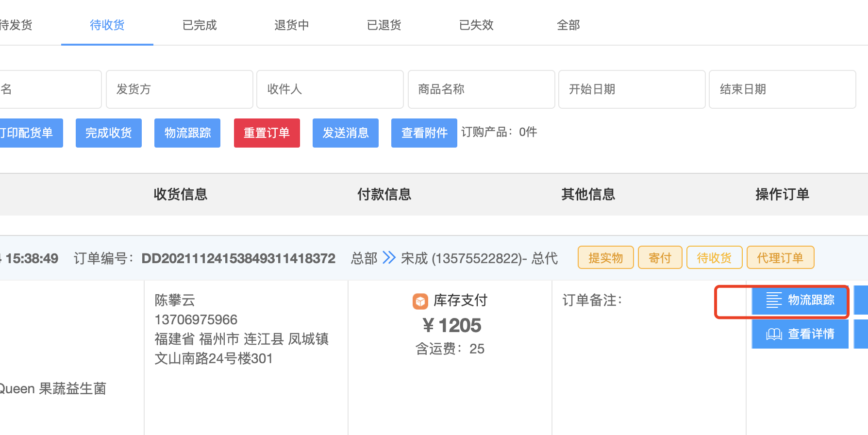Viewport: 868px width, 435px height.
Task: Select the 已退货 tab
Action: point(384,25)
